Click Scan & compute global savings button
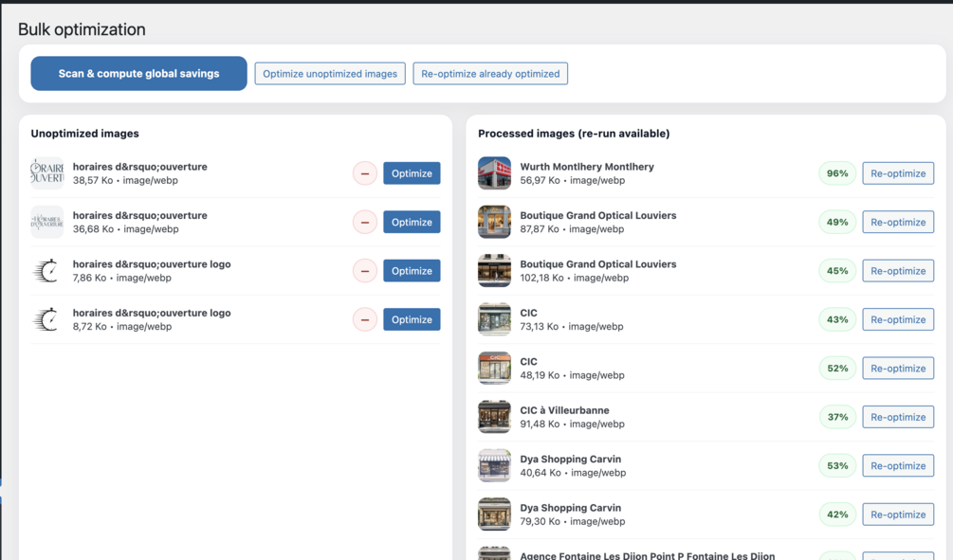 tap(138, 74)
